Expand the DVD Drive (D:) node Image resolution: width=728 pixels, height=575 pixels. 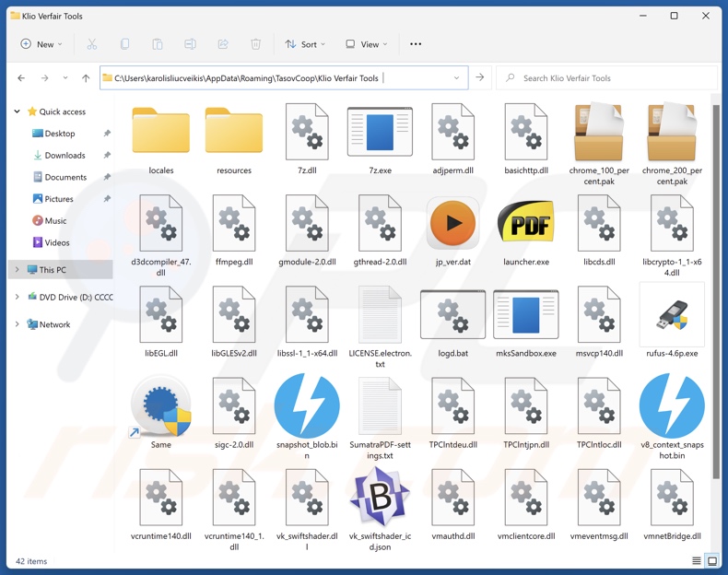pyautogui.click(x=18, y=297)
